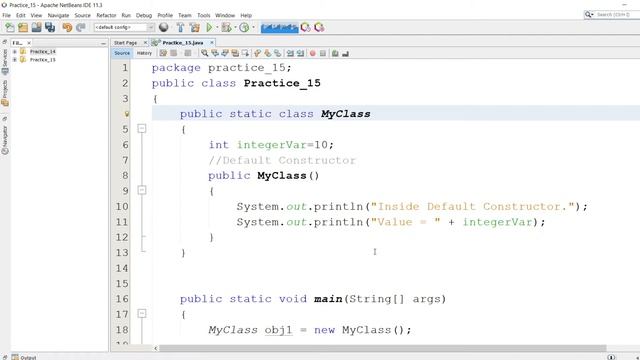
Task: Click the lightbulb hint on line 4
Action: pyautogui.click(x=127, y=114)
